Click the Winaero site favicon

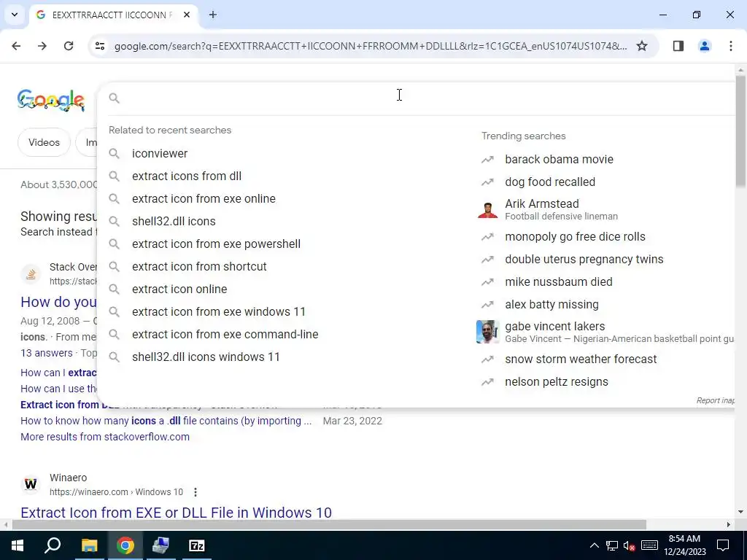pyautogui.click(x=31, y=485)
